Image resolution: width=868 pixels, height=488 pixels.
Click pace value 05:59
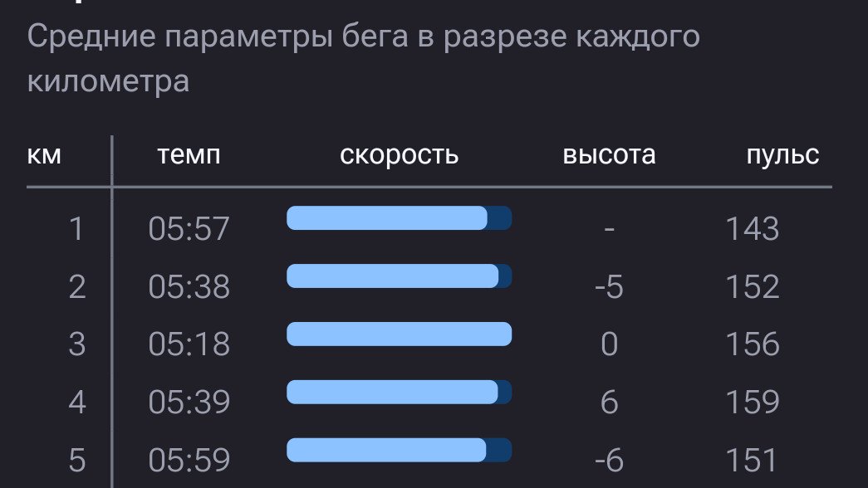(189, 461)
